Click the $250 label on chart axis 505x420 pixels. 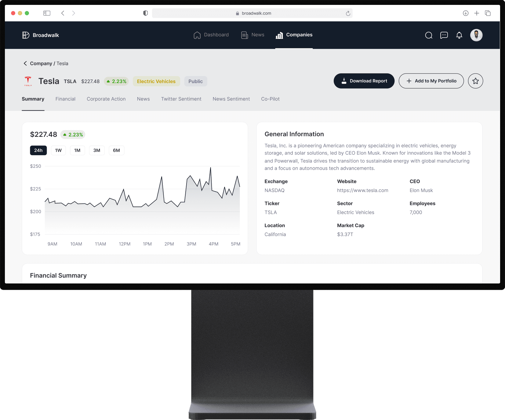[35, 166]
